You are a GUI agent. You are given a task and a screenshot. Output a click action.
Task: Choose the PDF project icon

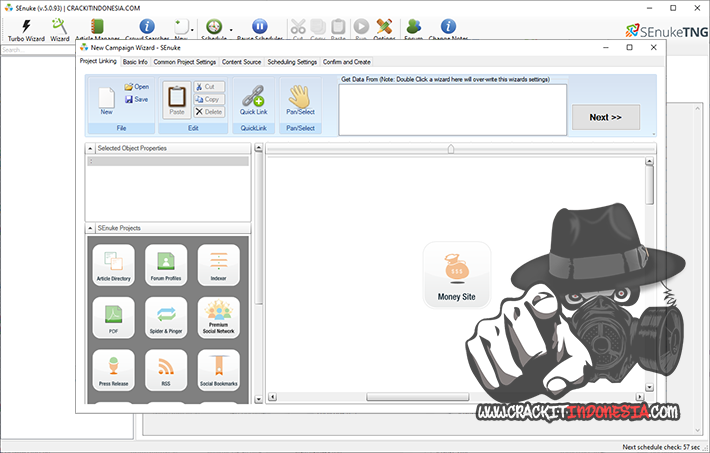point(113,318)
